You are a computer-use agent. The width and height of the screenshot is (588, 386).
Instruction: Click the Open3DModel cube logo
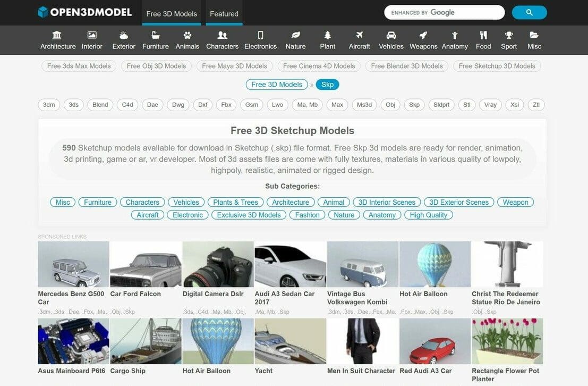43,12
